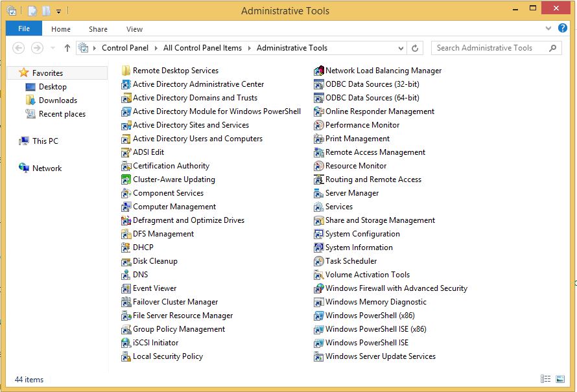The image size is (577, 392).
Task: Expand the ribbon with the chevron arrow
Action: coord(550,29)
